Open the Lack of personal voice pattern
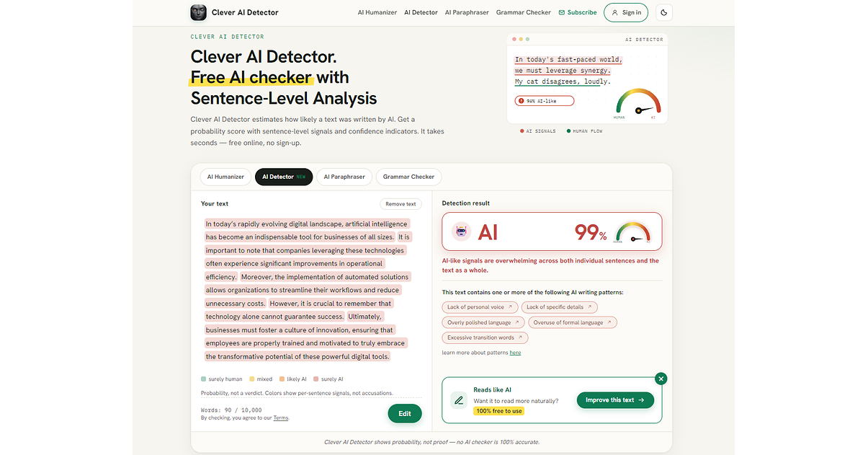Image resolution: width=868 pixels, height=455 pixels. click(x=480, y=307)
